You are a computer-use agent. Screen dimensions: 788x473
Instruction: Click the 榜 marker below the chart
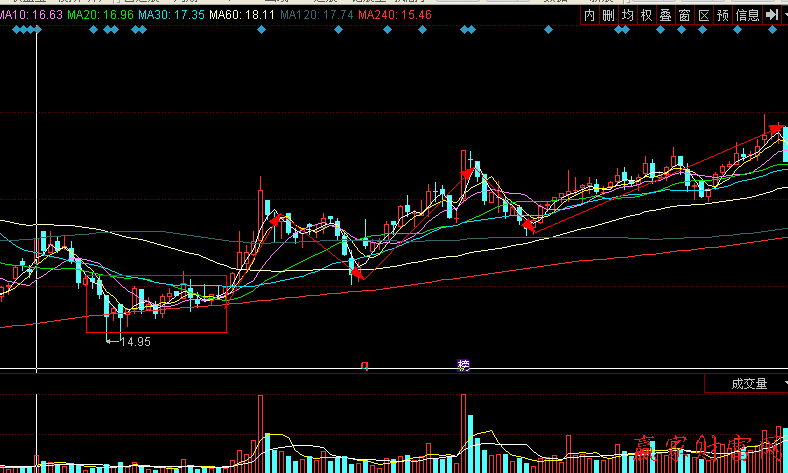click(463, 365)
